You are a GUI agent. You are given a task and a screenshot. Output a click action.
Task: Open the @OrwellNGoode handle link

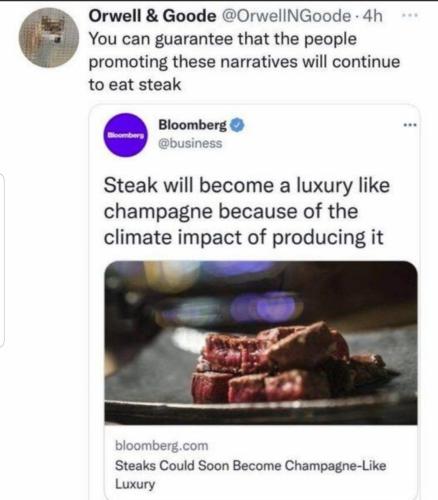pos(286,16)
